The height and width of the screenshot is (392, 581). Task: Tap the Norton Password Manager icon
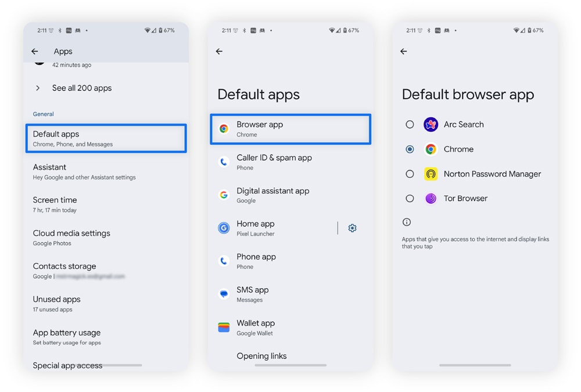click(x=431, y=174)
